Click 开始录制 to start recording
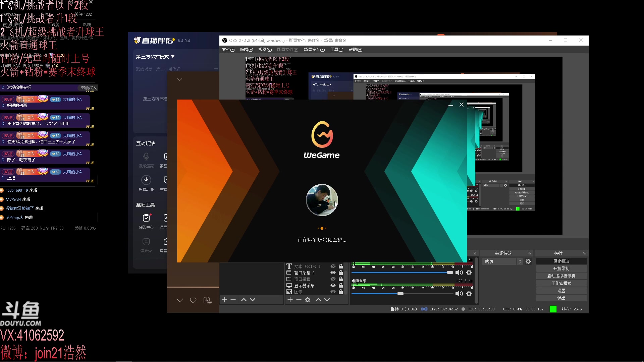The height and width of the screenshot is (362, 644). [x=561, y=268]
